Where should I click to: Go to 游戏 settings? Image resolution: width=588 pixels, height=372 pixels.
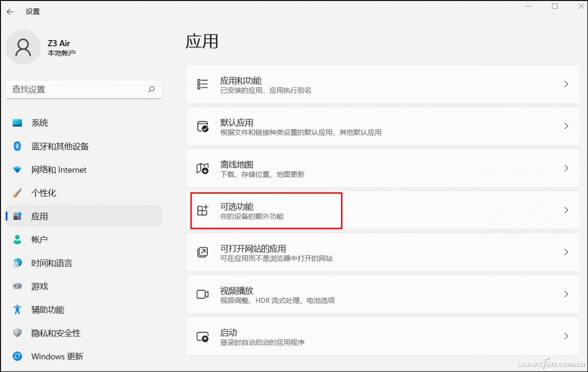pyautogui.click(x=84, y=286)
